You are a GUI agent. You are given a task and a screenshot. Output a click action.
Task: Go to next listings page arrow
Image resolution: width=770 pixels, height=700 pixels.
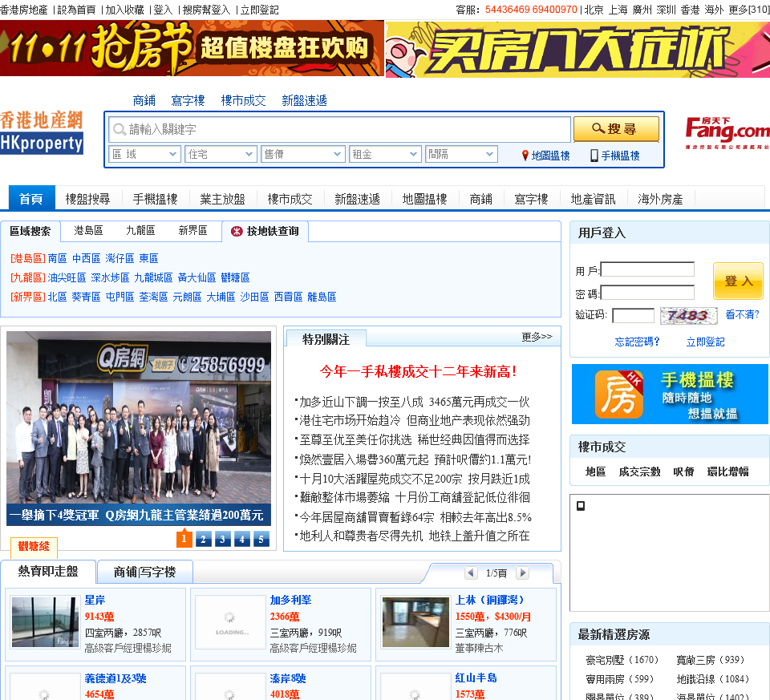coord(523,573)
